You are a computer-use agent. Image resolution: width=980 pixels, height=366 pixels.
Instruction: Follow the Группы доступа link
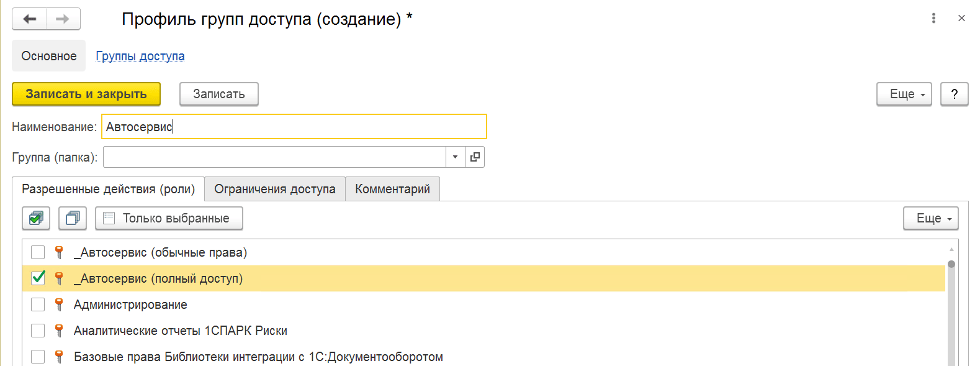tap(140, 56)
